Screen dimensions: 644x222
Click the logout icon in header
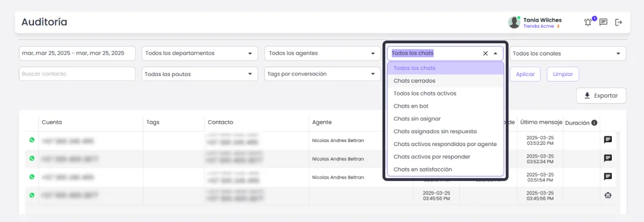pyautogui.click(x=619, y=22)
